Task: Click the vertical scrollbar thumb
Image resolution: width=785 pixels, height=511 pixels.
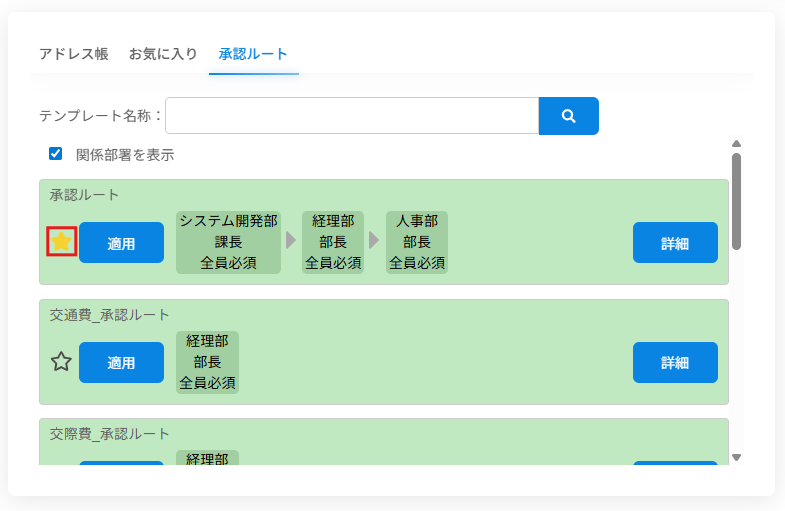Action: (736, 200)
